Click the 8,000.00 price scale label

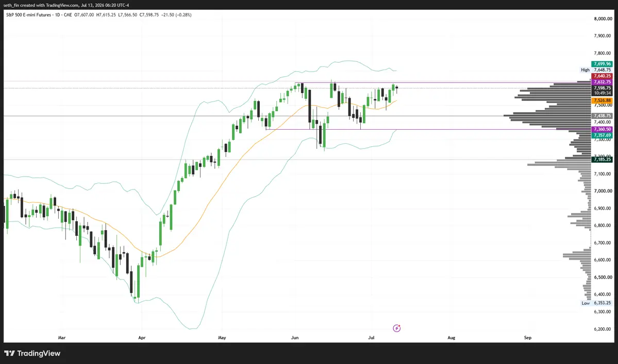pos(603,19)
